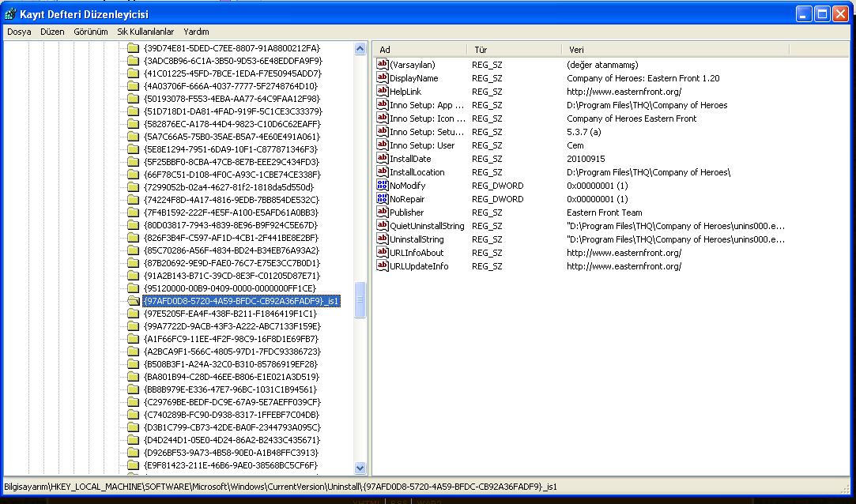Click the string icon of DisplayName value
Image resolution: width=856 pixels, height=504 pixels.
point(382,78)
